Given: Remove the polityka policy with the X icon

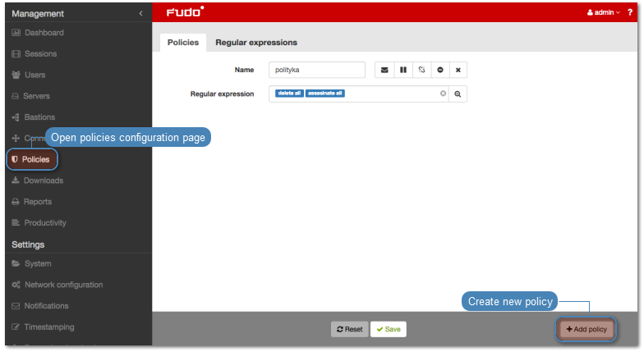Looking at the screenshot, I should (x=458, y=71).
